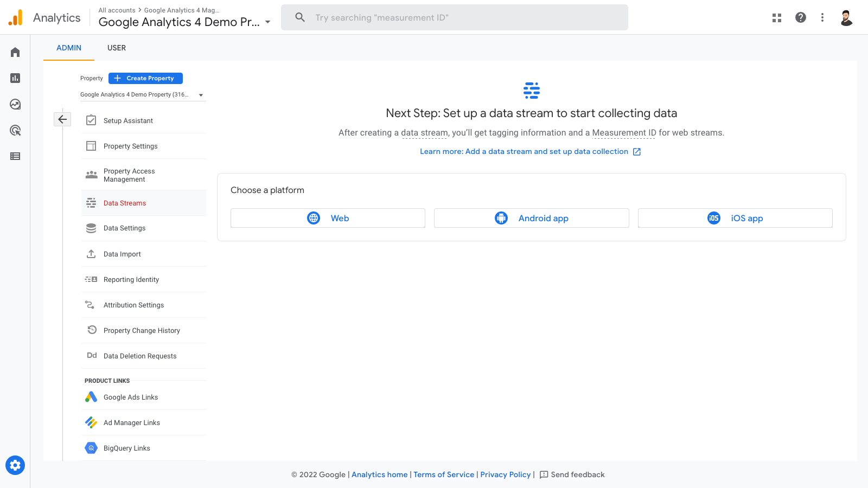868x488 pixels.
Task: Open the Google apps grid icon
Action: (x=777, y=17)
